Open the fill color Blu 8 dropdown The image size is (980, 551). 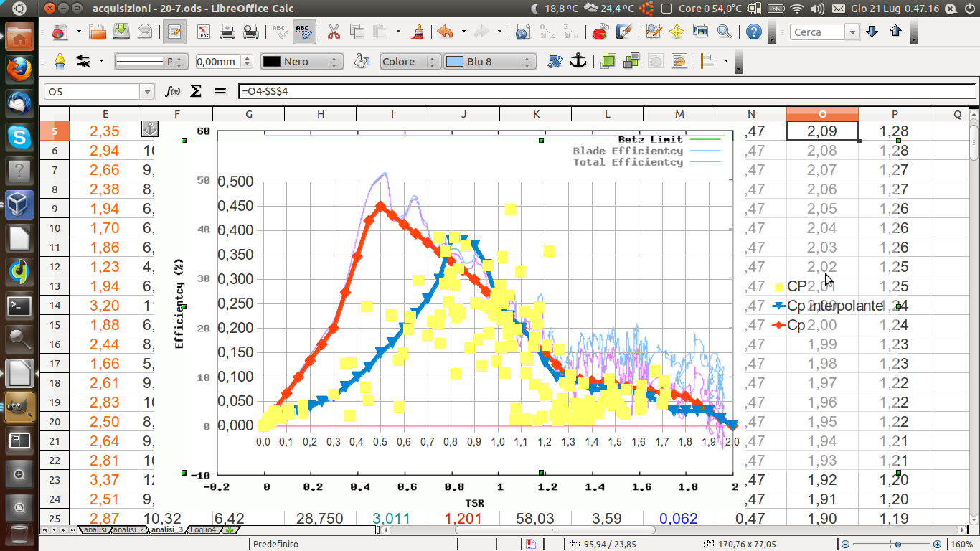(x=527, y=62)
